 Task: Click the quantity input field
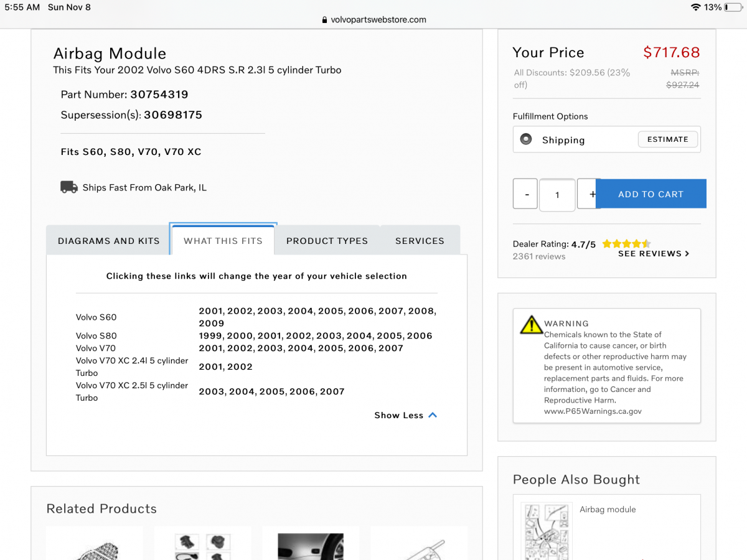coord(557,195)
